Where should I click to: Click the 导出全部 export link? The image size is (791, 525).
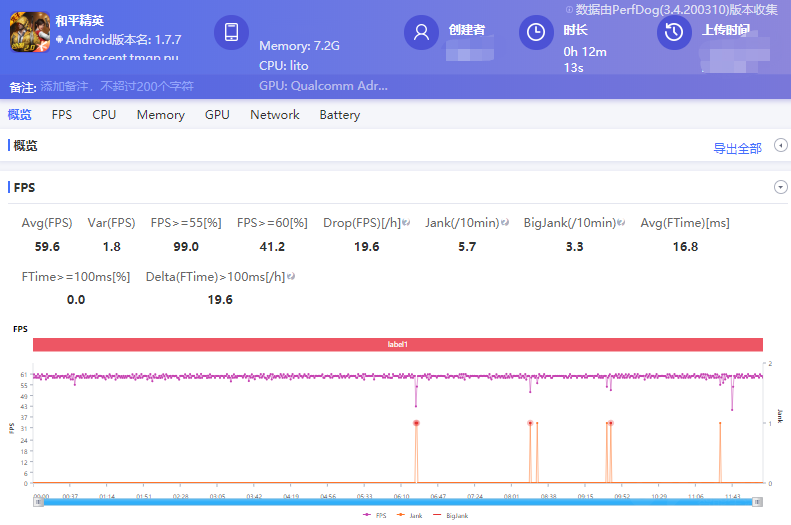click(738, 148)
